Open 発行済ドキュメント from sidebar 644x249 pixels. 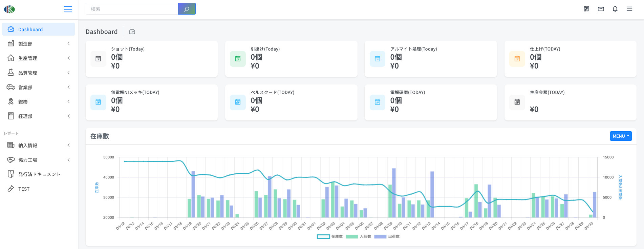tap(39, 174)
